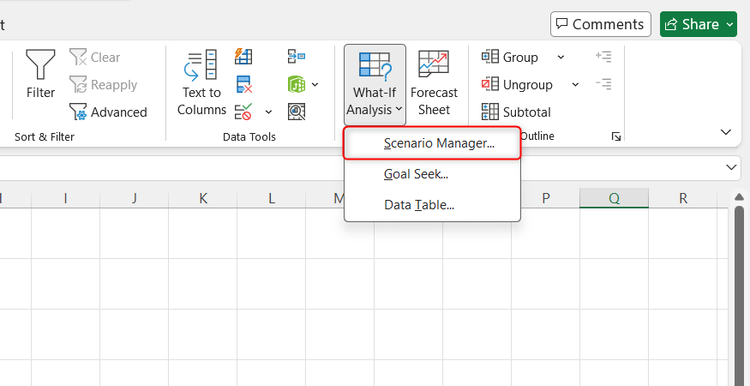Choose Goal Seek from menu
750x386 pixels.
pos(432,174)
